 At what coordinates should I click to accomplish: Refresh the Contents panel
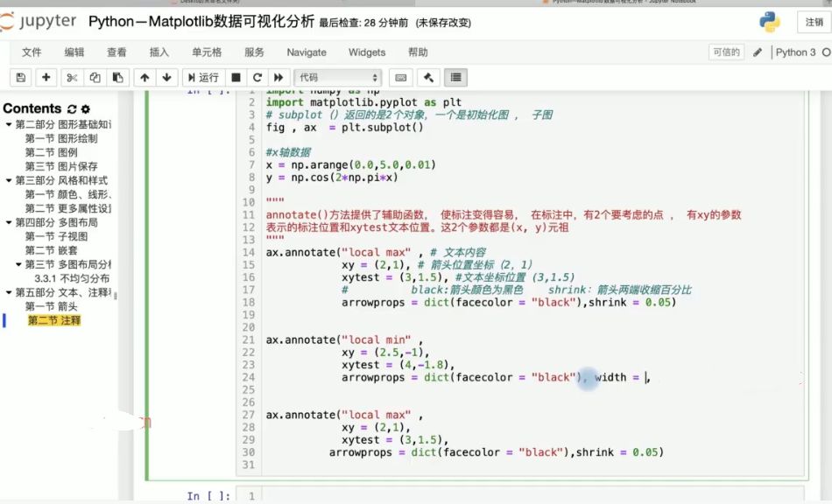click(71, 108)
